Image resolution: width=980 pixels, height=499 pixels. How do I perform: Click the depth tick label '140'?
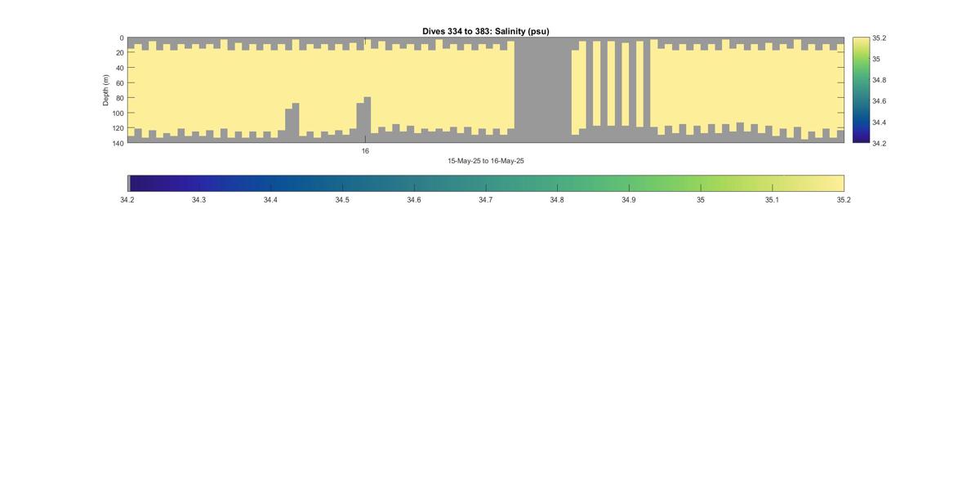pos(118,143)
